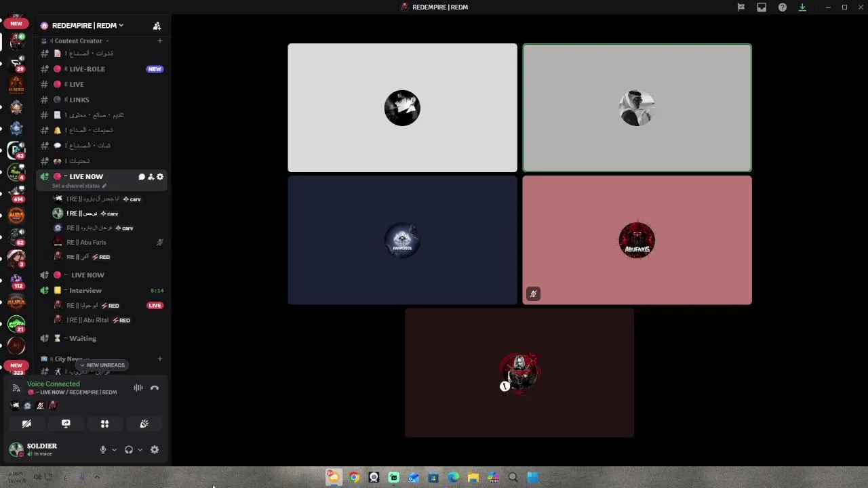Open Discord inbox icon in title bar
Screen dimensions: 868x488
pyautogui.click(x=762, y=7)
